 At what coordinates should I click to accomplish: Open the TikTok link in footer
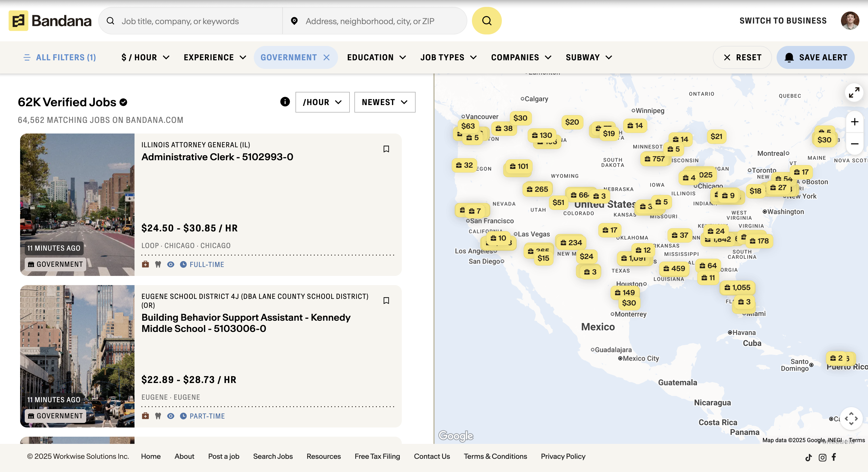pos(808,457)
